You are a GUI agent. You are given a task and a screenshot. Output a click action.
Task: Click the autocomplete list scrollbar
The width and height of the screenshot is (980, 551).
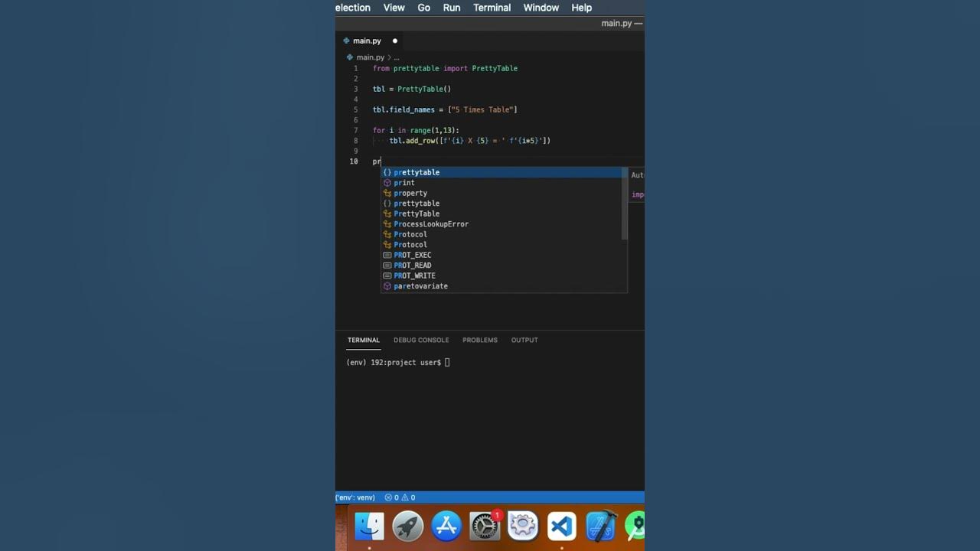coord(625,204)
